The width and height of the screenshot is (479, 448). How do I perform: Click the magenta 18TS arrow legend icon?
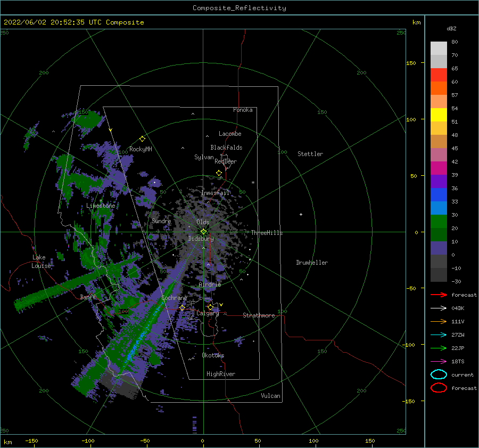tap(439, 362)
